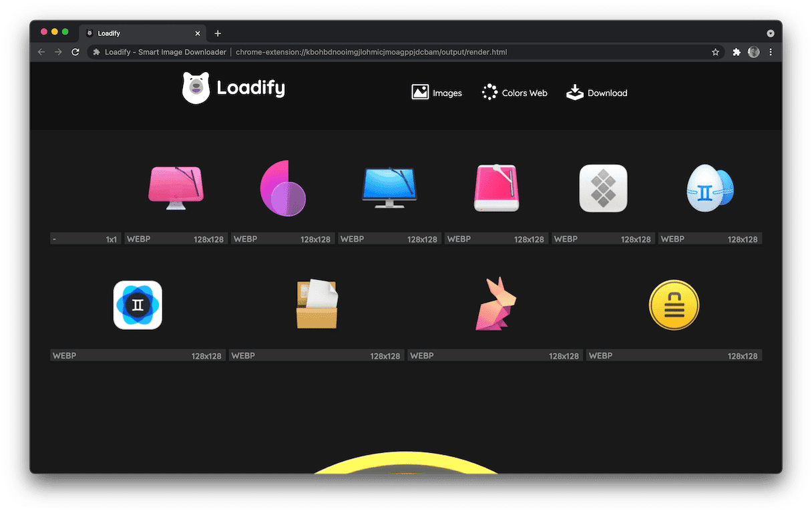Select the blue flower Gemini II icon image
This screenshot has width=812, height=513.
tap(138, 305)
